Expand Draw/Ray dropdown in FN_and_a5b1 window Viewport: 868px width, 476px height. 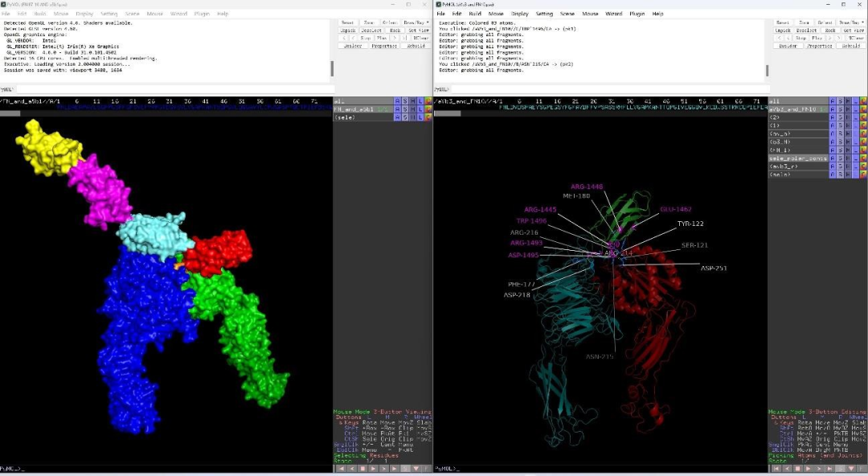pyautogui.click(x=417, y=23)
